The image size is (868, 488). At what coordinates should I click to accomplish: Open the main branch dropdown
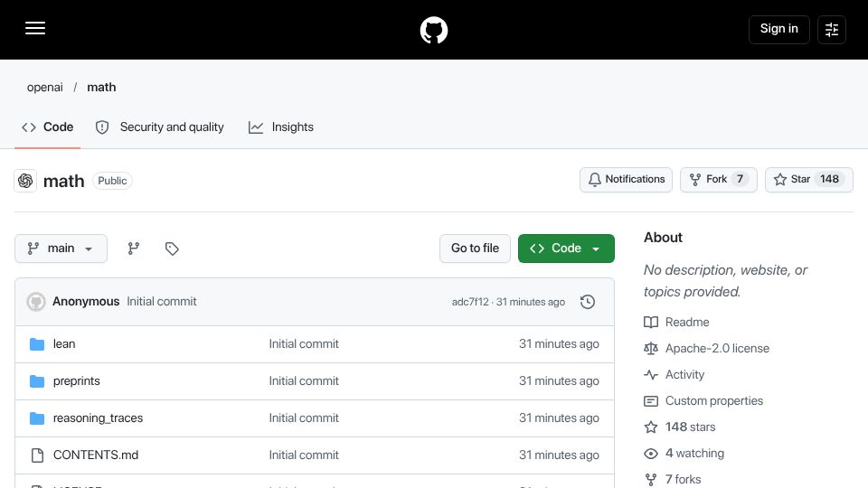pos(61,249)
